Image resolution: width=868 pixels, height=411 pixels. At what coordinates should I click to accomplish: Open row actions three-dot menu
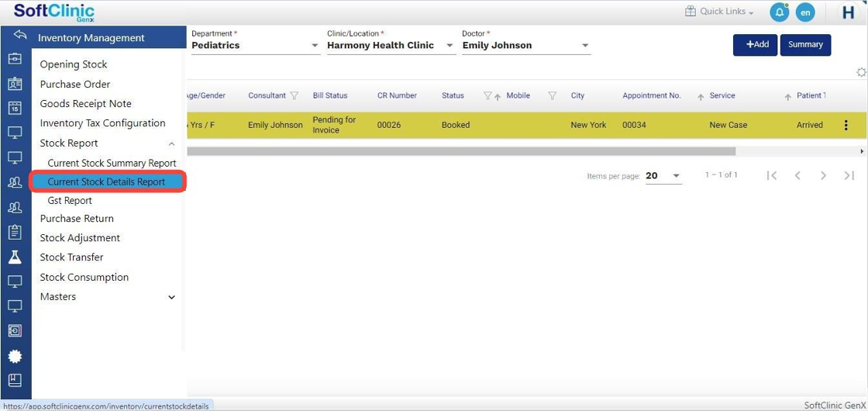point(846,125)
